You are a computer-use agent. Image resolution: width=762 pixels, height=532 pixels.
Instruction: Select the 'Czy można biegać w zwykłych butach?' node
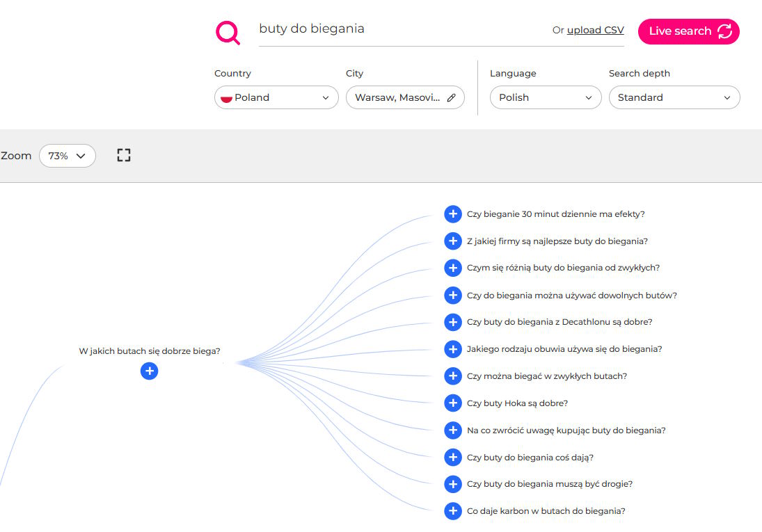coord(546,376)
